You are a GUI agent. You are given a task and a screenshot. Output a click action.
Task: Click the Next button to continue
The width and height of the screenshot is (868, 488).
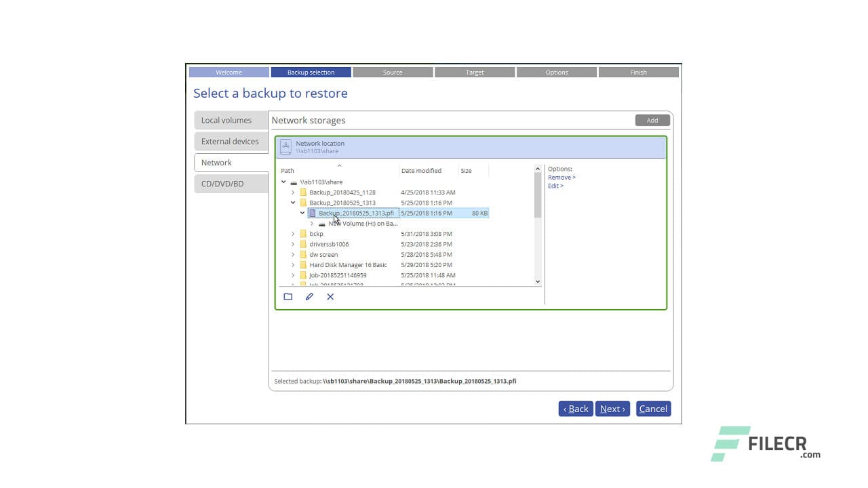(x=612, y=409)
